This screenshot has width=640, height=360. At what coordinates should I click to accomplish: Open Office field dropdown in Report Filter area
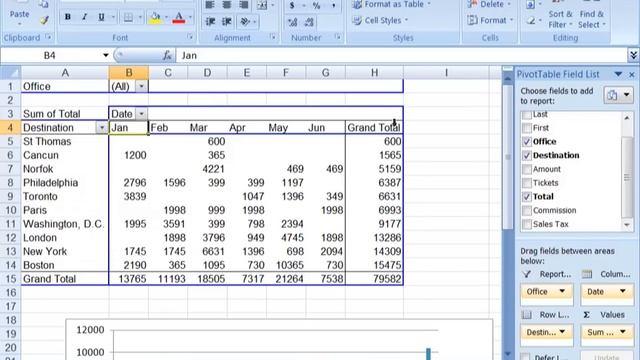562,291
